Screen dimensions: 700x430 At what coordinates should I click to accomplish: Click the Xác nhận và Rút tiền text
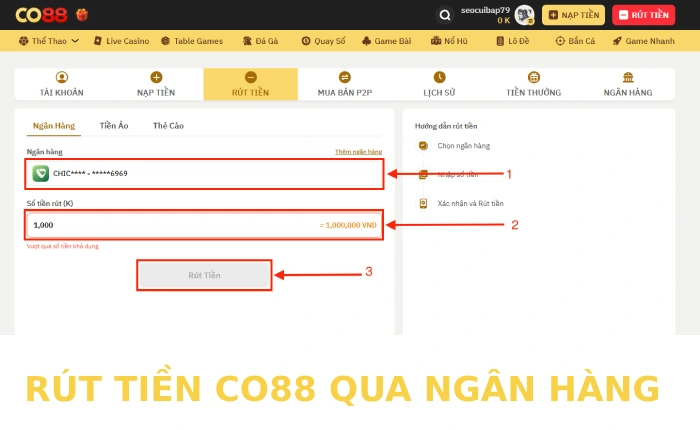471,203
